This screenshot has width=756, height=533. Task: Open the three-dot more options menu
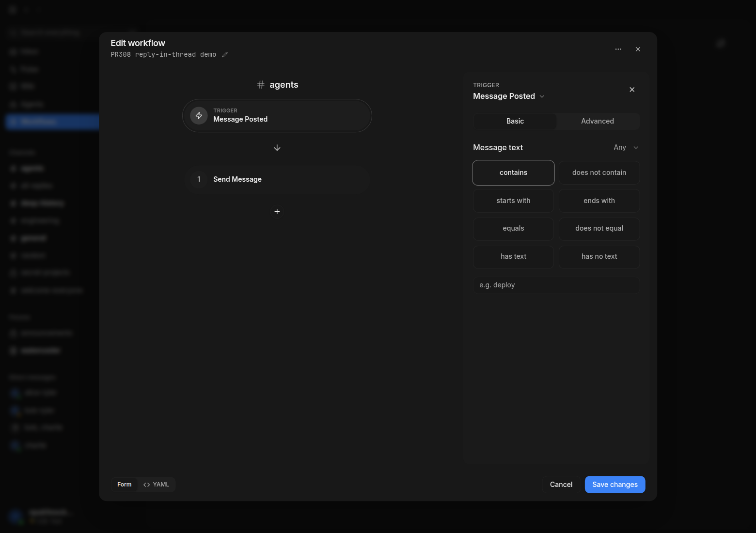[x=618, y=49]
